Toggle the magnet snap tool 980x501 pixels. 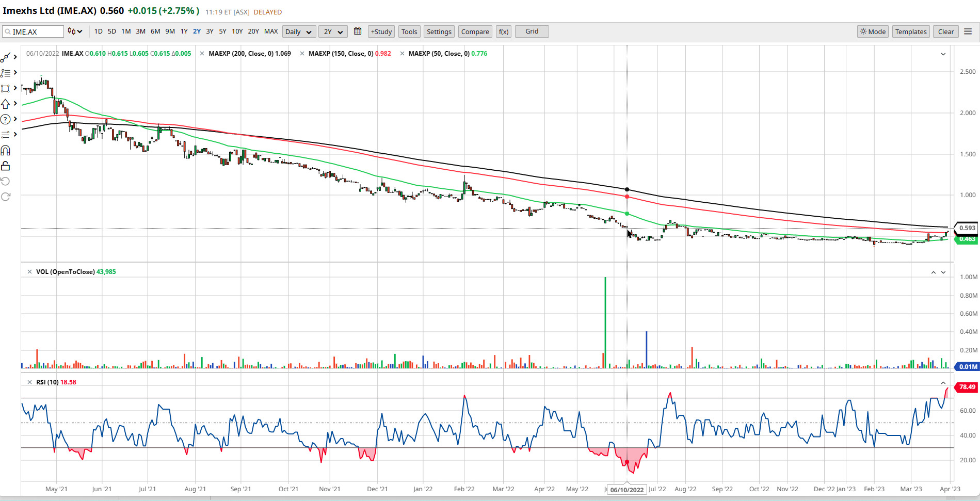(6, 150)
